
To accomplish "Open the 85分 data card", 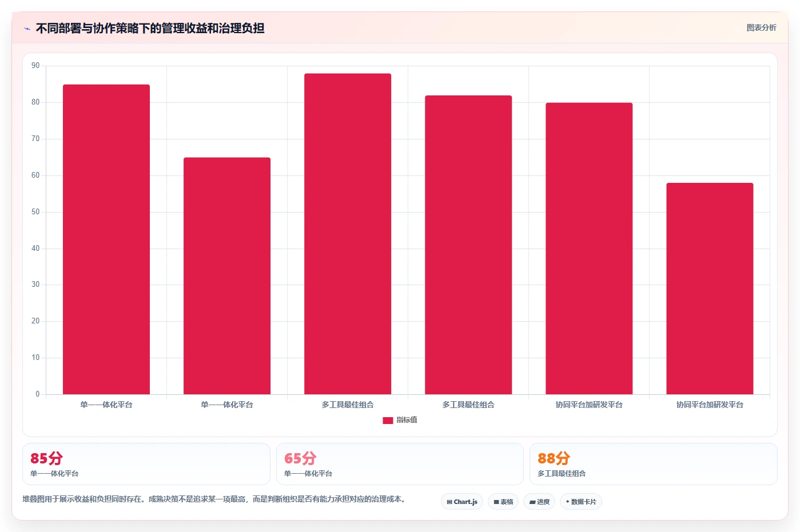I will [146, 464].
